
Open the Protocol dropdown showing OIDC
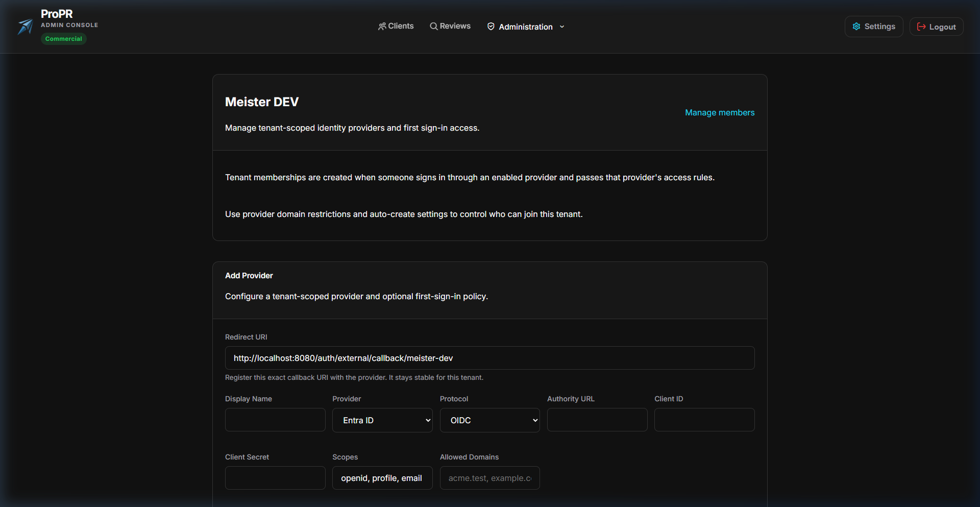click(x=490, y=420)
